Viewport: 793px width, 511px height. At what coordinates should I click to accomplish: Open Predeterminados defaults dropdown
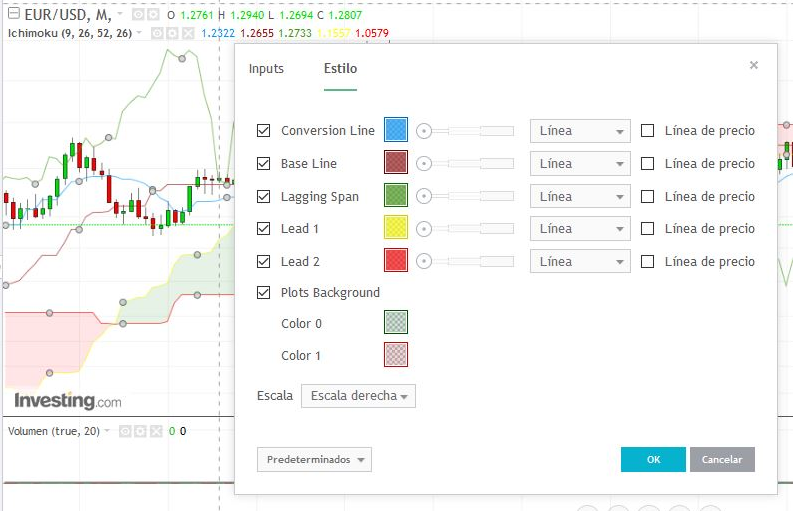pyautogui.click(x=314, y=459)
